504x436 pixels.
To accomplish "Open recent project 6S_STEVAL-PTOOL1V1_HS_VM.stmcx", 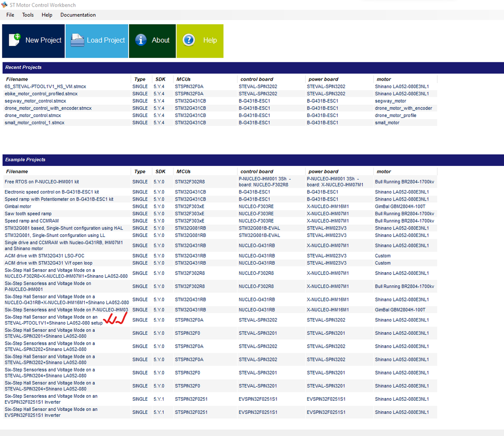I will [45, 87].
